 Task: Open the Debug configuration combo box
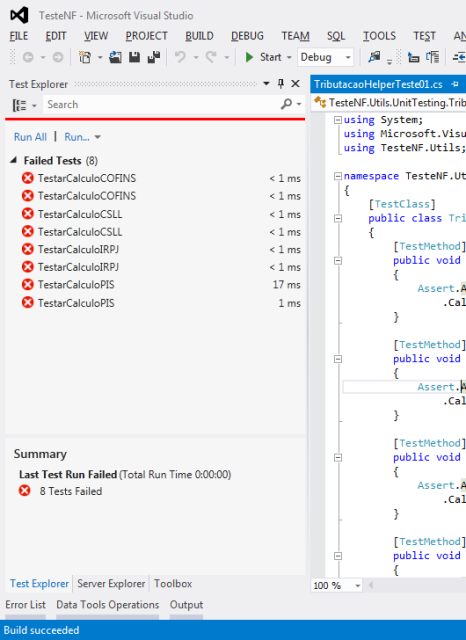(326, 57)
